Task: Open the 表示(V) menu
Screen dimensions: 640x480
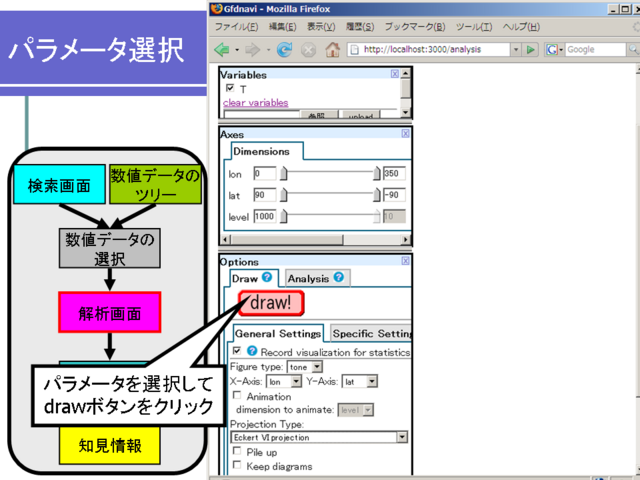Action: coord(321,27)
